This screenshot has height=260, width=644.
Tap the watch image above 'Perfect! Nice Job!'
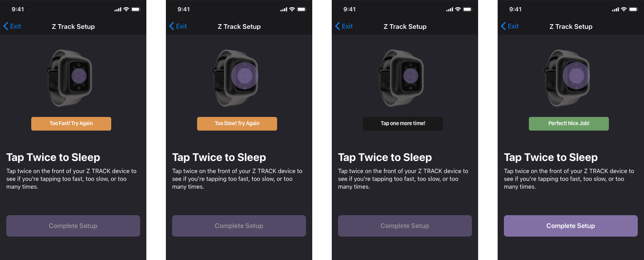point(568,78)
